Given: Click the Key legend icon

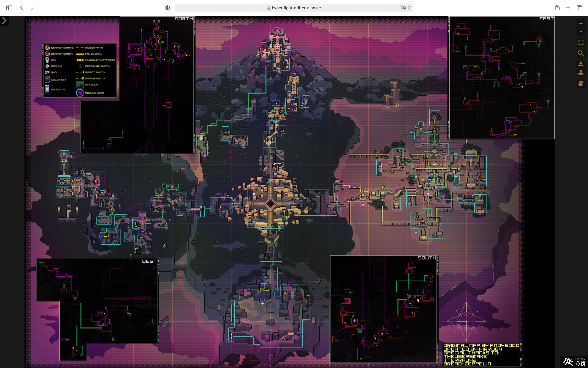Looking at the screenshot, I should tap(47, 60).
